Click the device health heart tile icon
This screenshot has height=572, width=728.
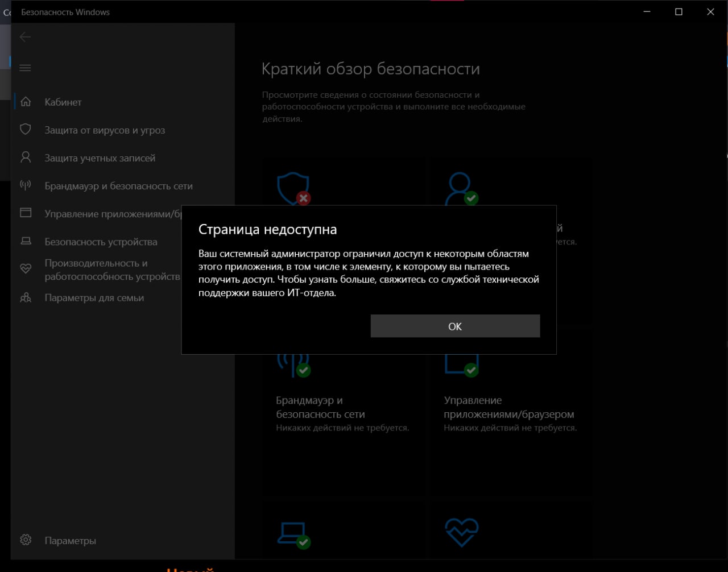point(461,532)
